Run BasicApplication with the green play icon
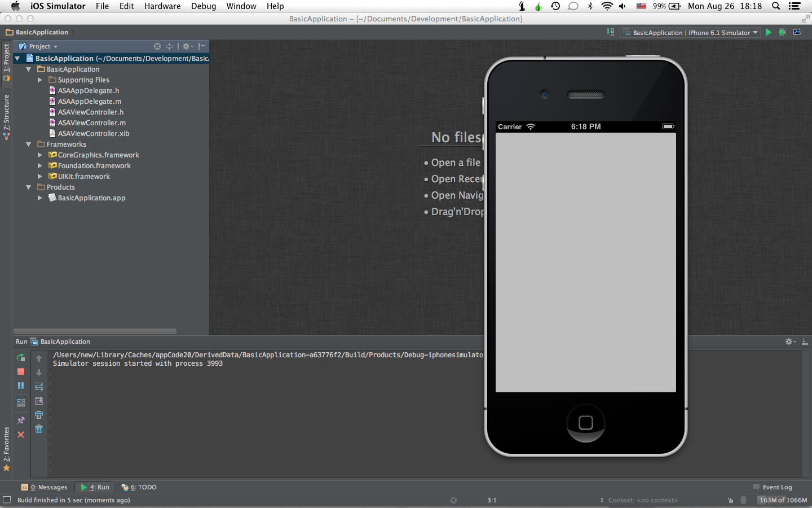The image size is (812, 508). (768, 32)
